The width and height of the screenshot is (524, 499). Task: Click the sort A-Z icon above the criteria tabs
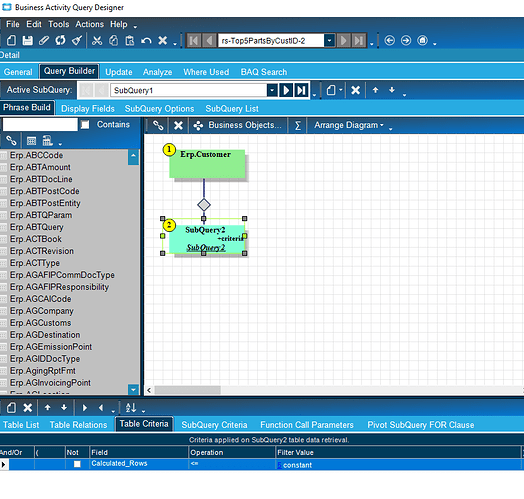coord(131,407)
